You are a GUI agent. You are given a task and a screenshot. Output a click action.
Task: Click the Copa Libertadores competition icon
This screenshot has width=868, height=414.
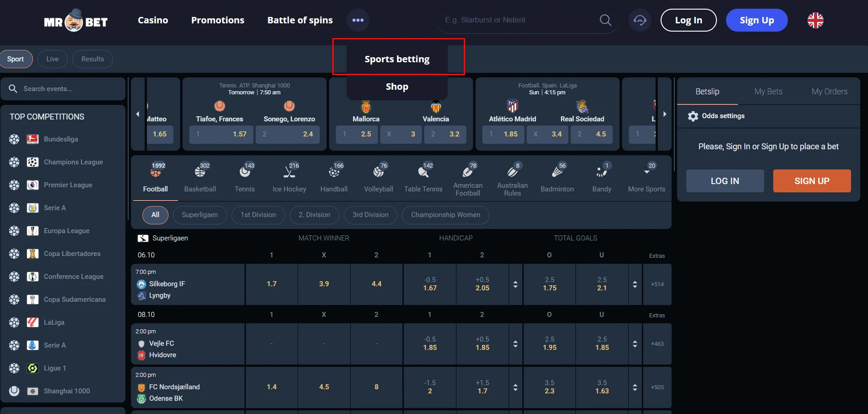point(33,254)
